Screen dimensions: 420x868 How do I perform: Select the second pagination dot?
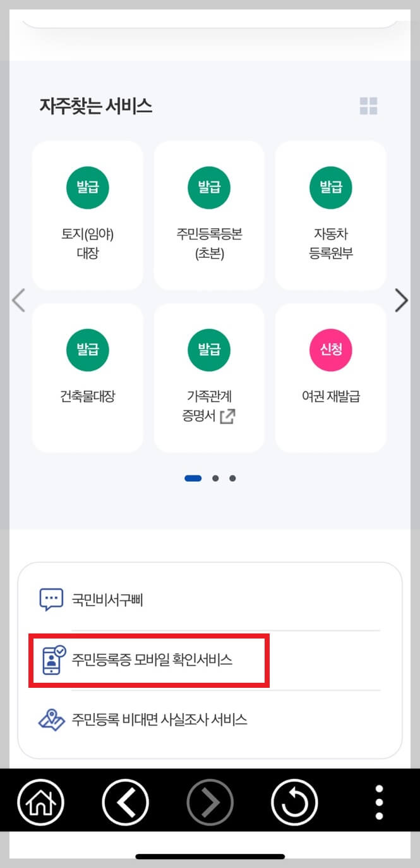[215, 478]
